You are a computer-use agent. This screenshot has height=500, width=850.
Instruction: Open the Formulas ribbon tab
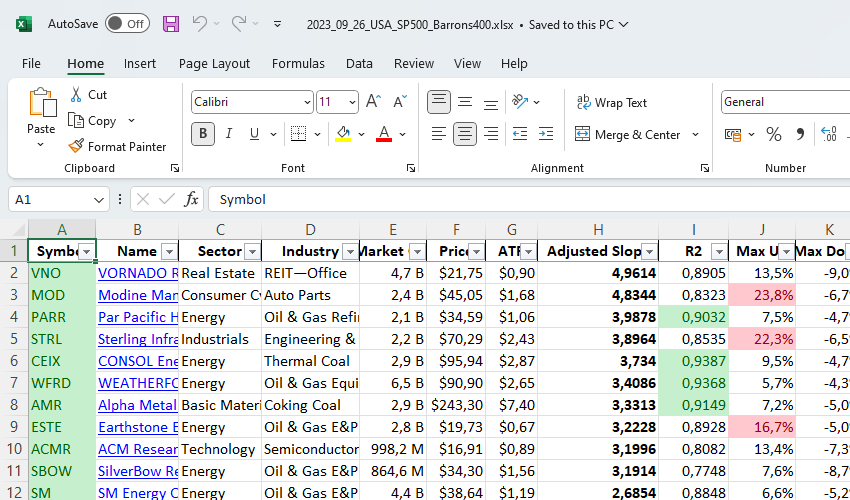coord(298,63)
